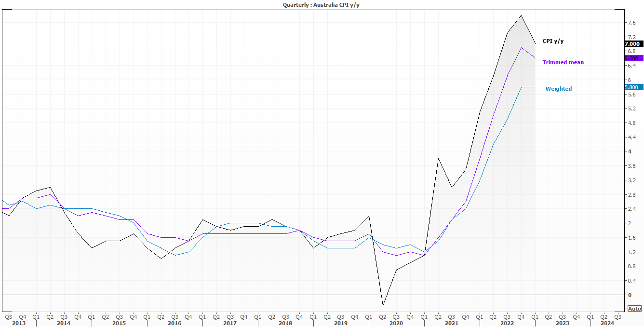
Task: Click the 0 value on the price axis
Action: [x=629, y=295]
